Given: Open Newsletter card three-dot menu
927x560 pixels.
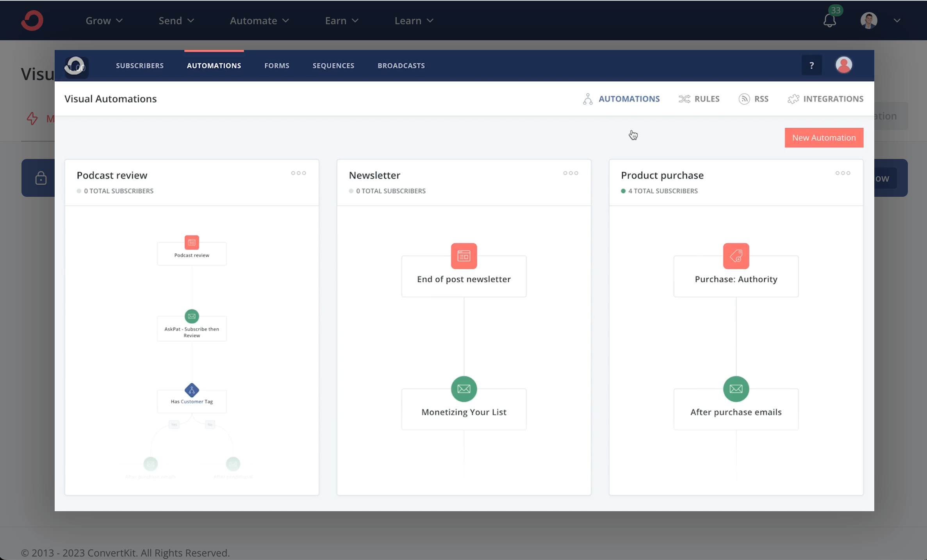Looking at the screenshot, I should coord(570,173).
